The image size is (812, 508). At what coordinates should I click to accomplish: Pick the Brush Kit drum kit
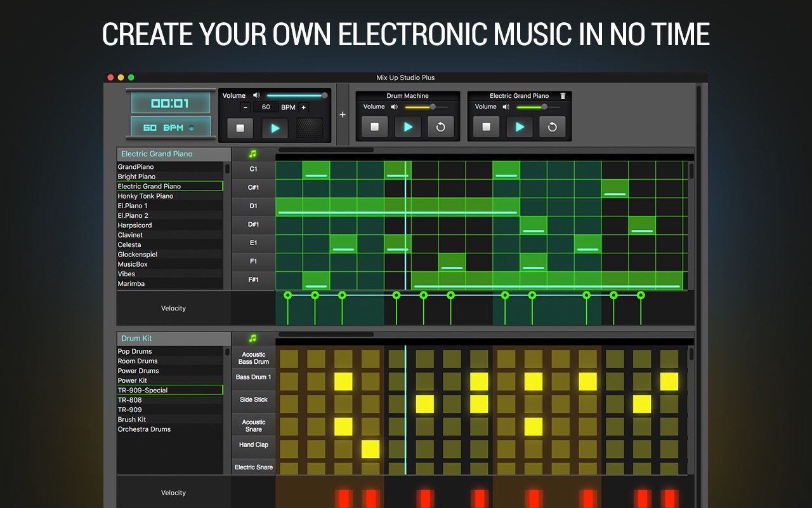169,420
